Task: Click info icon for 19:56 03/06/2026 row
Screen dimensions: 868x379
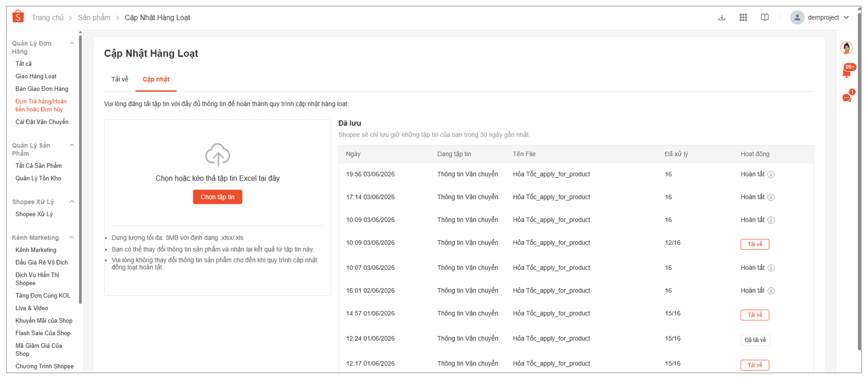Action: 771,174
